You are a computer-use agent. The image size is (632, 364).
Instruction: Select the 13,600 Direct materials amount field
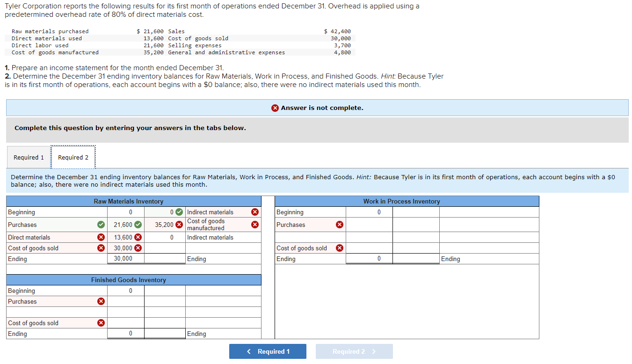point(126,237)
